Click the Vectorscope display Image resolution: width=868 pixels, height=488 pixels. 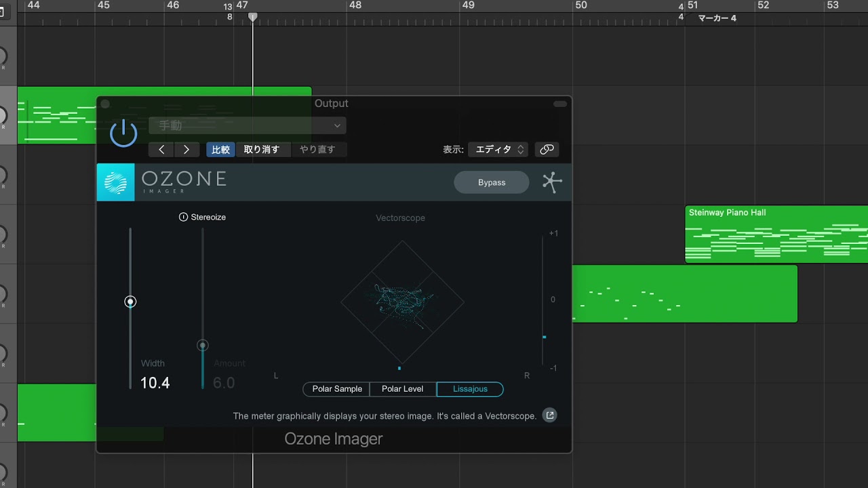coord(402,302)
